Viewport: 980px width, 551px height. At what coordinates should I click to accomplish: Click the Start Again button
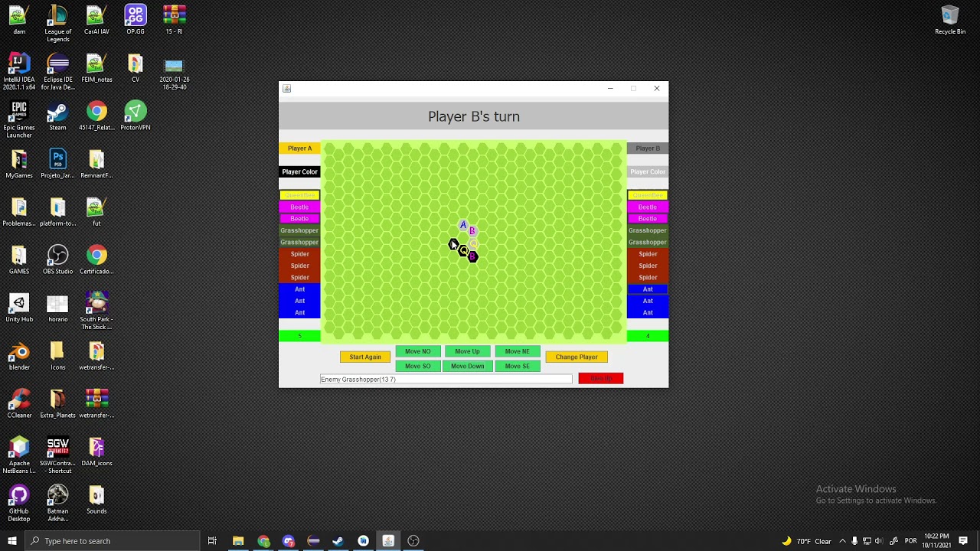(x=365, y=357)
